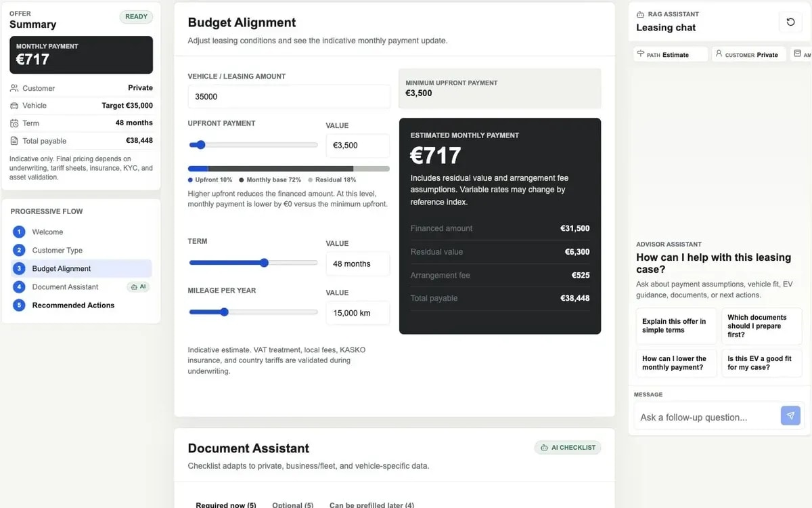Go to the Customer Type step
The image size is (812, 508).
coord(81,250)
